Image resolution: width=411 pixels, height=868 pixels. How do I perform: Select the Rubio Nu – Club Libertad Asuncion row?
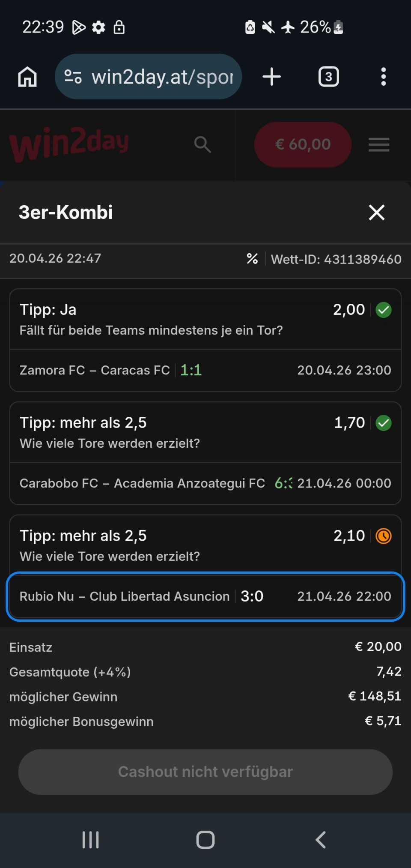(205, 596)
